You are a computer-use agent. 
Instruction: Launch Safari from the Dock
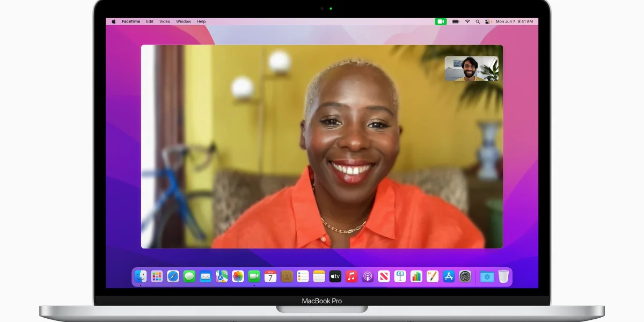pos(173,276)
